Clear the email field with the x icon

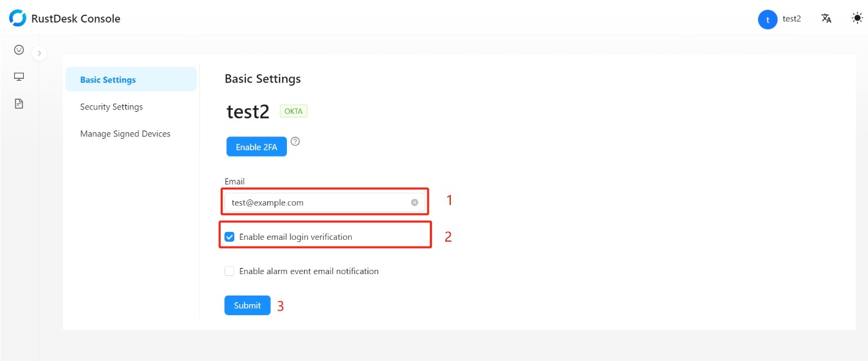(415, 203)
